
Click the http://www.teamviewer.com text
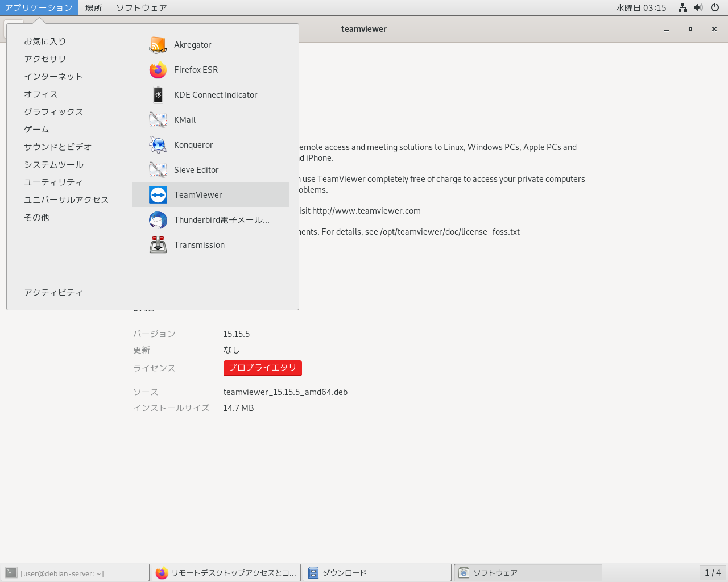366,211
